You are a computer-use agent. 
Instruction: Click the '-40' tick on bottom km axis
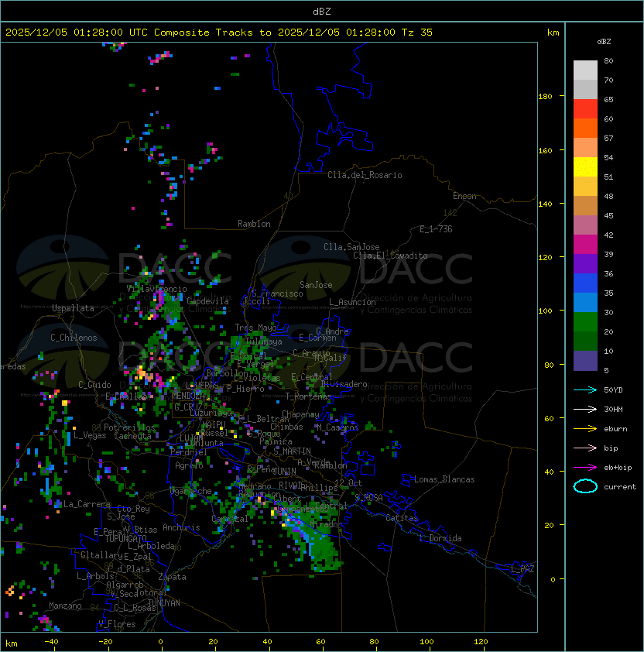(x=52, y=642)
